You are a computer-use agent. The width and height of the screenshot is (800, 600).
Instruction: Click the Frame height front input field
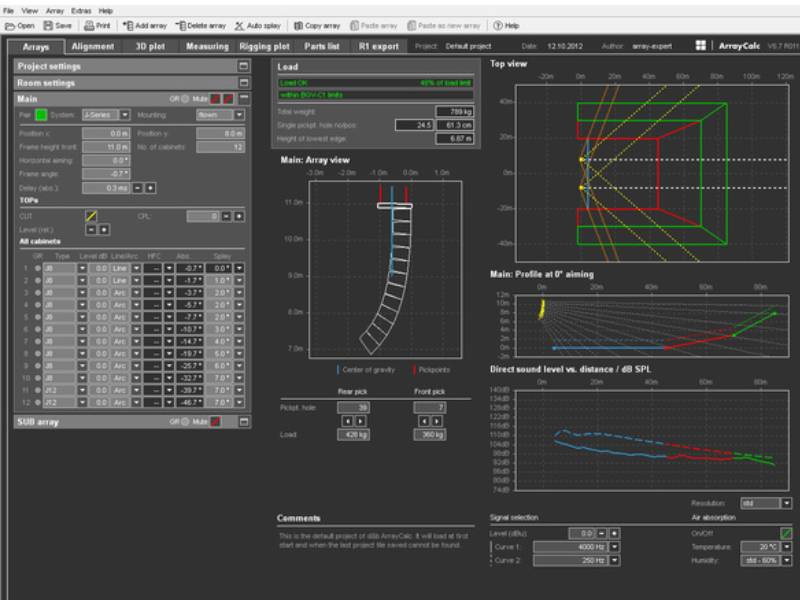(105, 146)
